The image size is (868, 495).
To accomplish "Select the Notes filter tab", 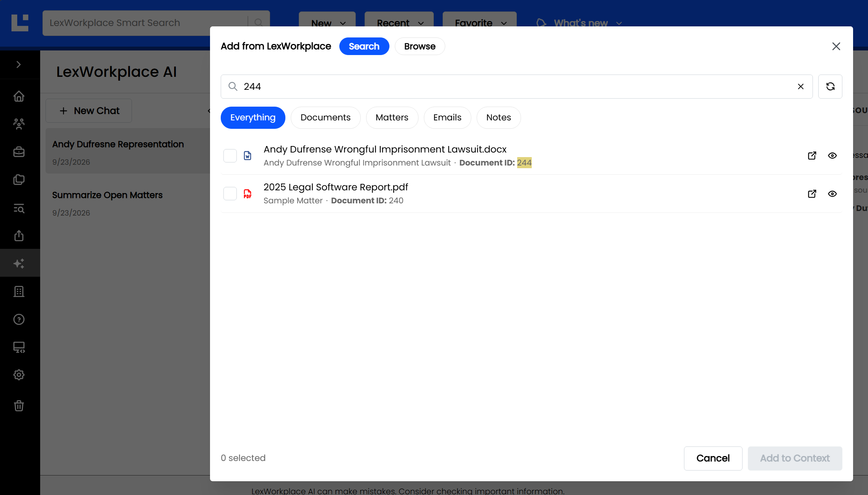I will coord(498,118).
